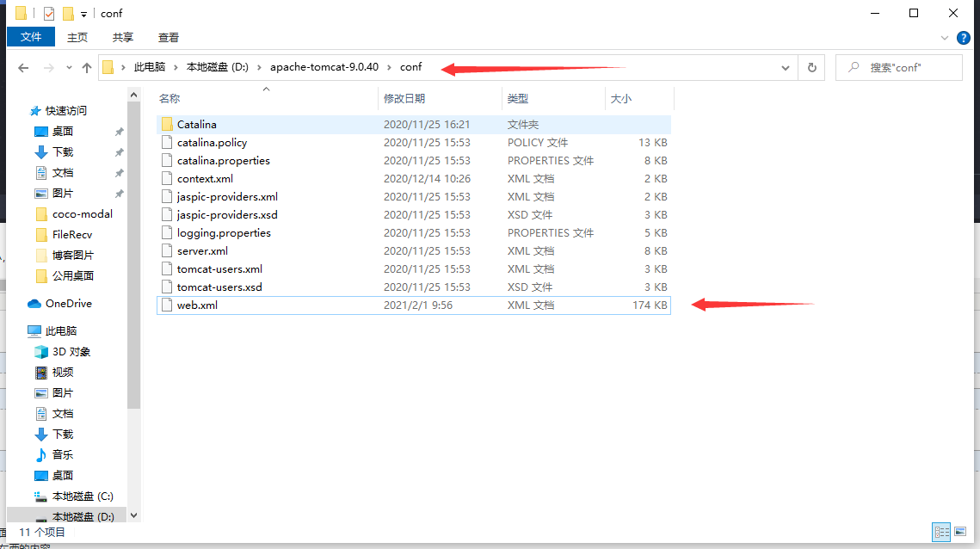
Task: Open 公用桌面 quick access folder
Action: [x=65, y=275]
